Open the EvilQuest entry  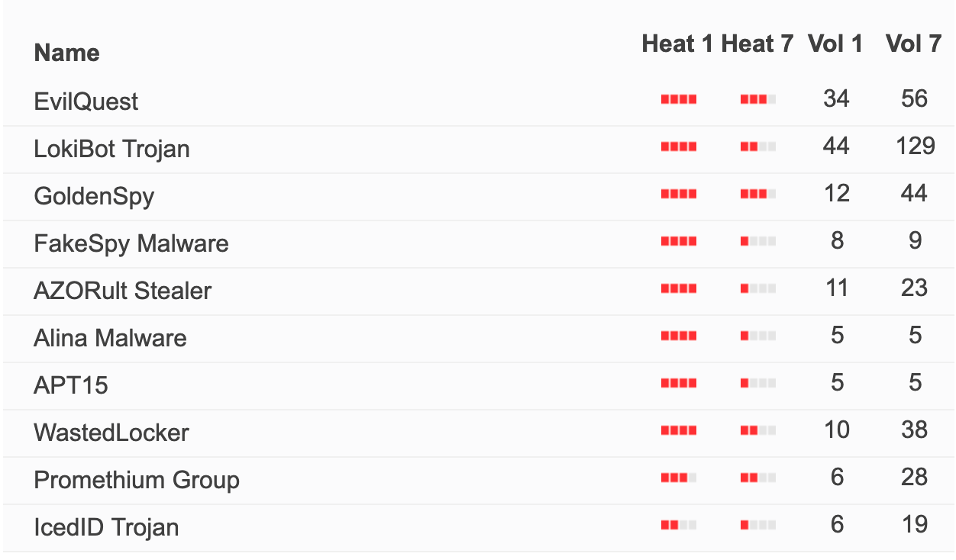[86, 101]
